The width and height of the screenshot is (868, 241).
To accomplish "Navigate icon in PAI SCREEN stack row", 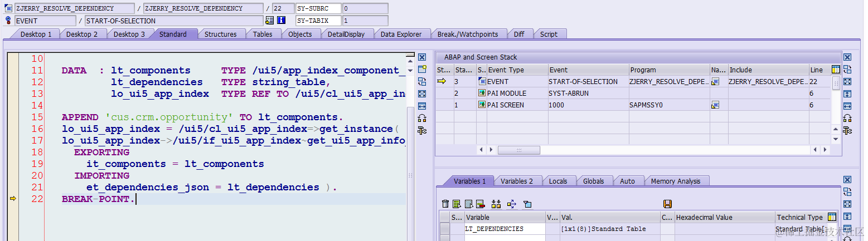I will pyautogui.click(x=715, y=105).
